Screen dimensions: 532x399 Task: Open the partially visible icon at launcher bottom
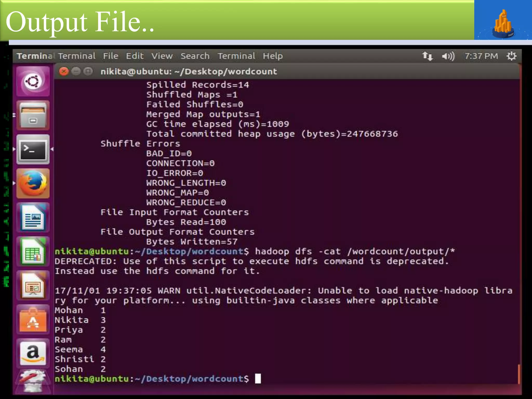click(x=33, y=382)
